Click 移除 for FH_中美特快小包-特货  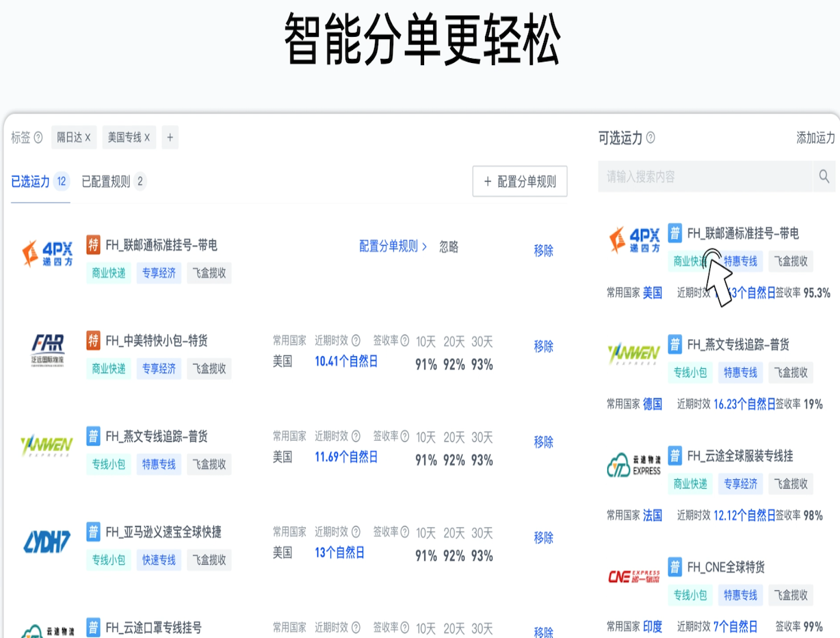544,346
